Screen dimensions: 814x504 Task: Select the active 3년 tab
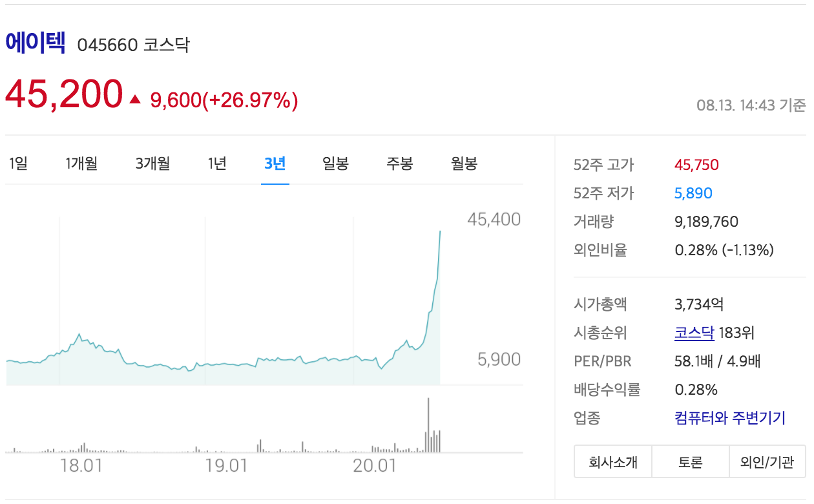(275, 163)
